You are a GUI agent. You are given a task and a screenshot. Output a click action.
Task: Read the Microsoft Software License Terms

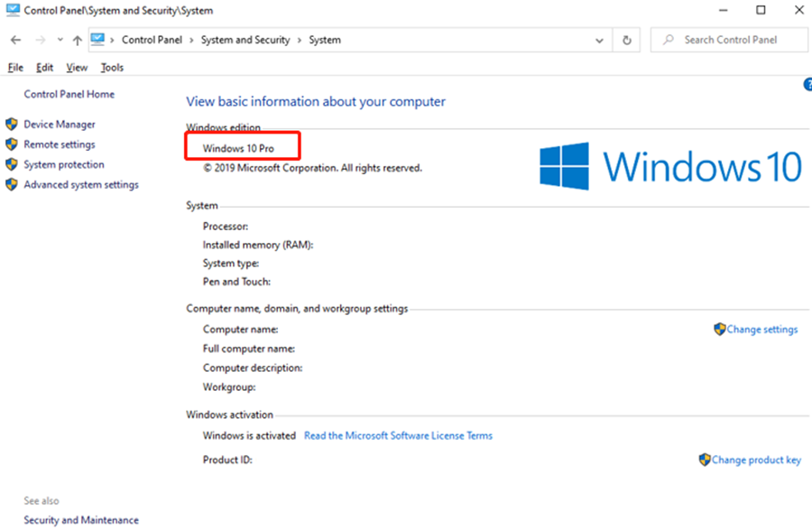(x=398, y=436)
